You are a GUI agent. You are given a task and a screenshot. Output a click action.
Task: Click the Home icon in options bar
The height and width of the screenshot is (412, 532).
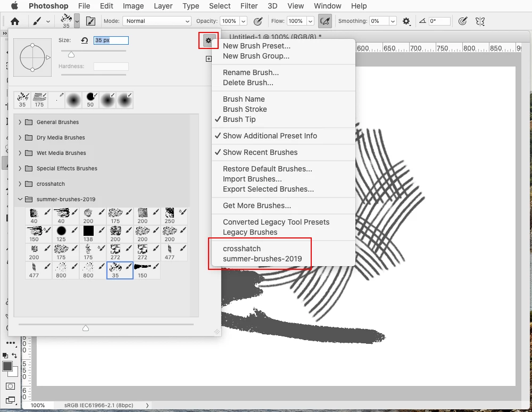click(x=15, y=21)
